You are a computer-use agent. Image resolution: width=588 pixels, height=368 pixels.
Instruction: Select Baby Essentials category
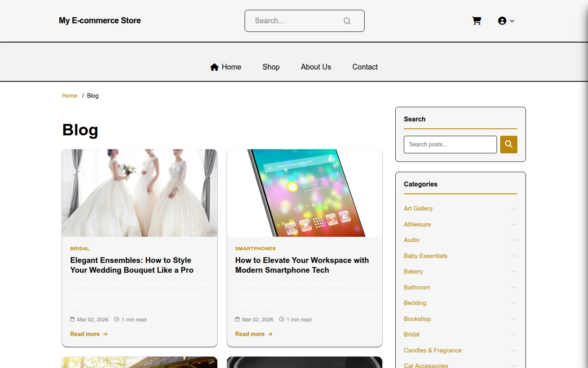[x=425, y=256]
